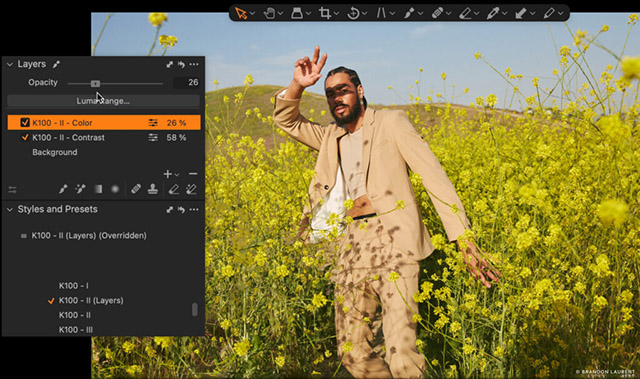Open the Keystone tool dropdown arrow
The height and width of the screenshot is (379, 640).
click(x=392, y=13)
